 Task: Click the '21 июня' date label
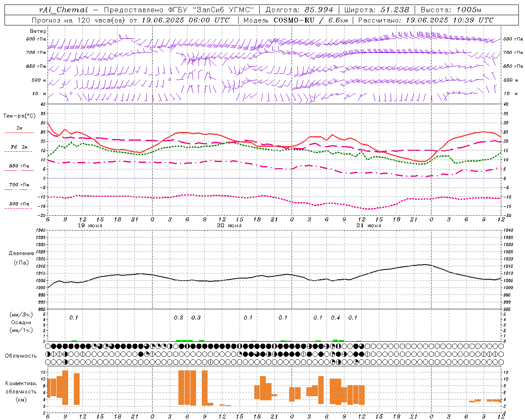[369, 226]
